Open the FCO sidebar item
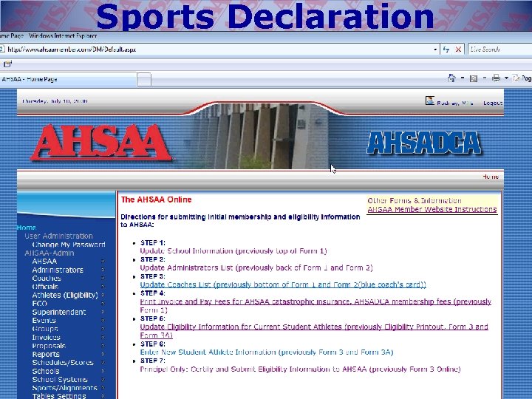 click(39, 304)
